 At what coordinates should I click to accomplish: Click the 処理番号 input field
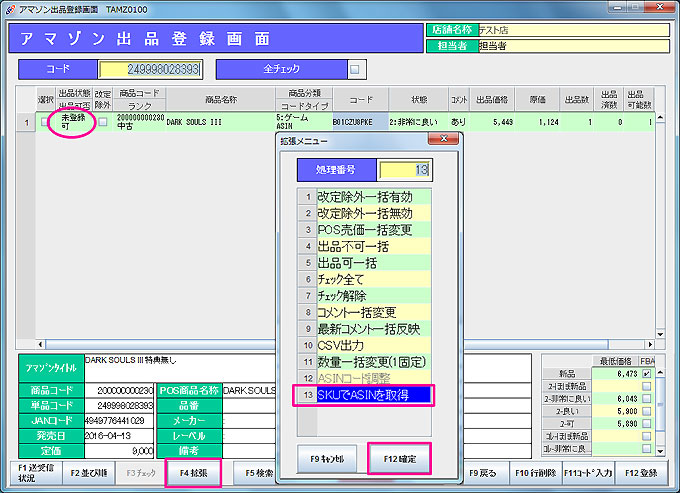pyautogui.click(x=405, y=169)
